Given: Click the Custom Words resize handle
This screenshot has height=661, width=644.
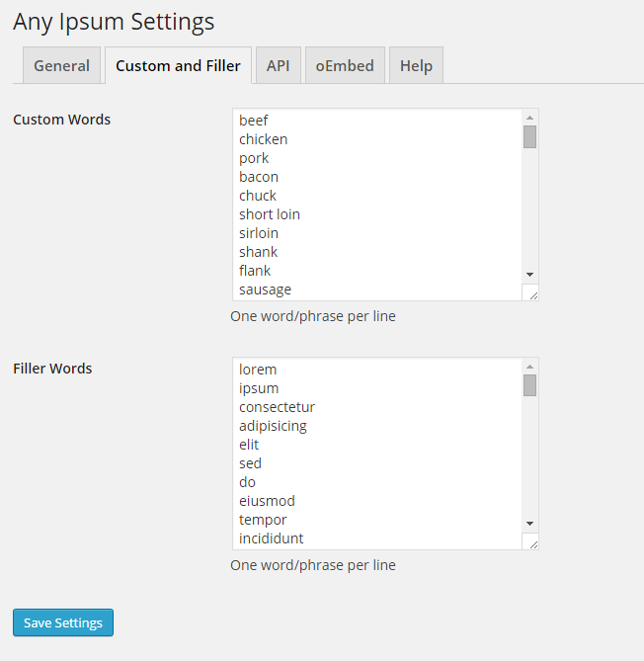Looking at the screenshot, I should point(531,292).
